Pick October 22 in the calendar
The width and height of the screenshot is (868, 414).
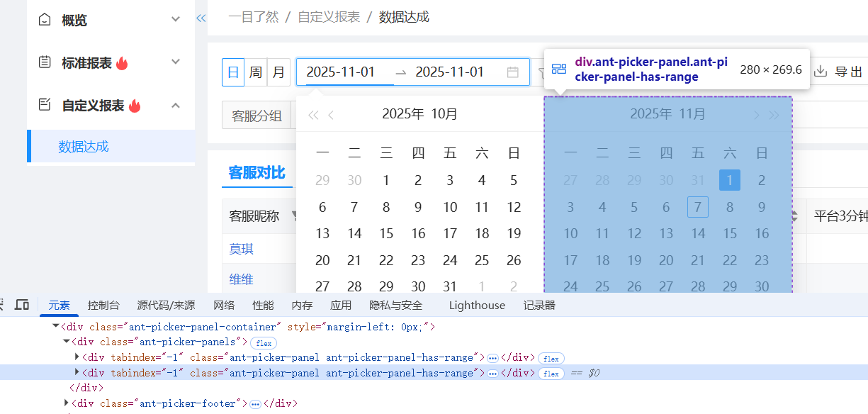pos(386,260)
